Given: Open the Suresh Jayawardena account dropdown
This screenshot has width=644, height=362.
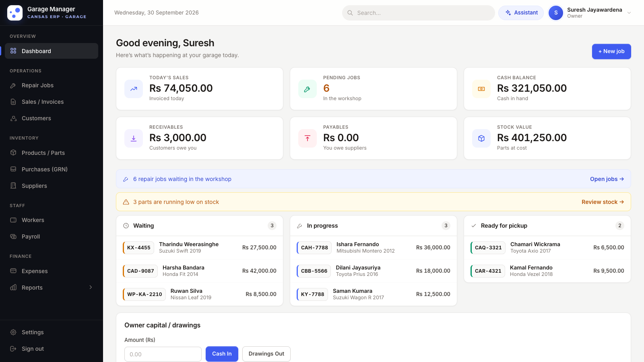Looking at the screenshot, I should (x=590, y=13).
